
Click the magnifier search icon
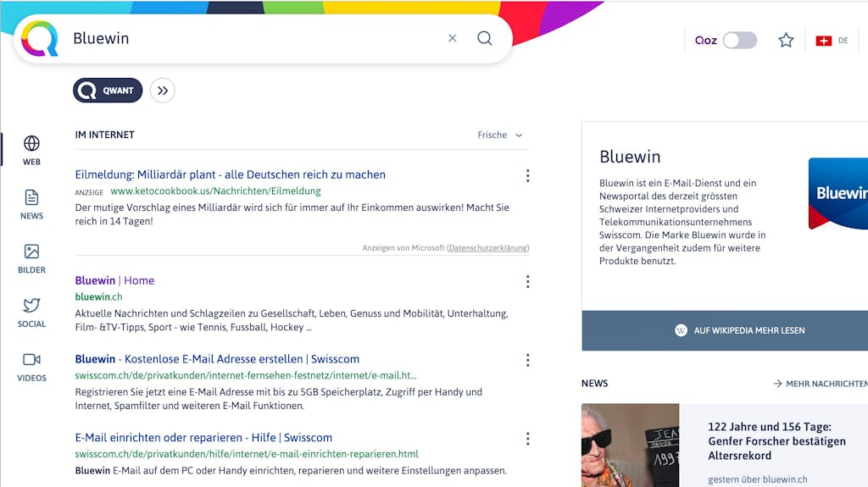point(484,38)
